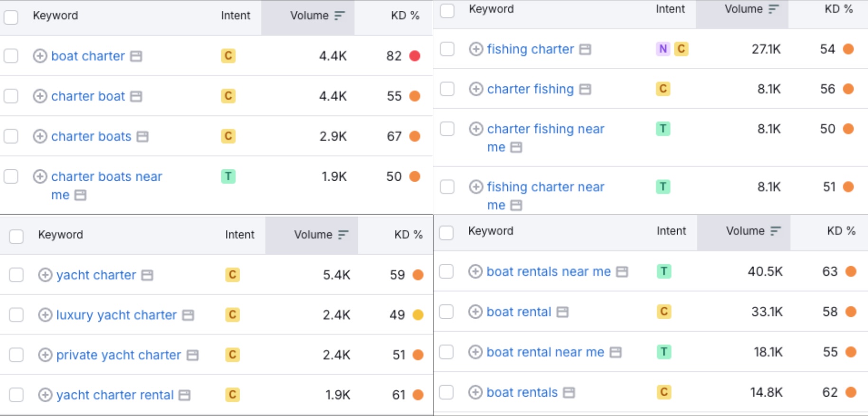Add boat rental near me with its plus icon
This screenshot has height=416, width=868.
476,352
